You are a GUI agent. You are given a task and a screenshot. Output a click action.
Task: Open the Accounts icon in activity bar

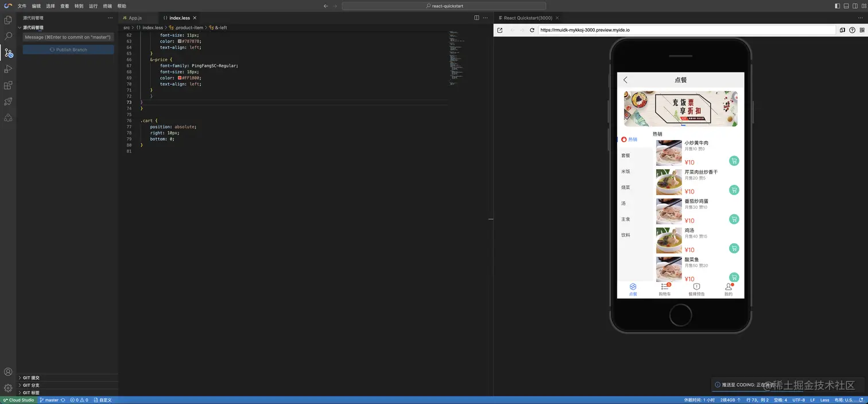(8, 372)
